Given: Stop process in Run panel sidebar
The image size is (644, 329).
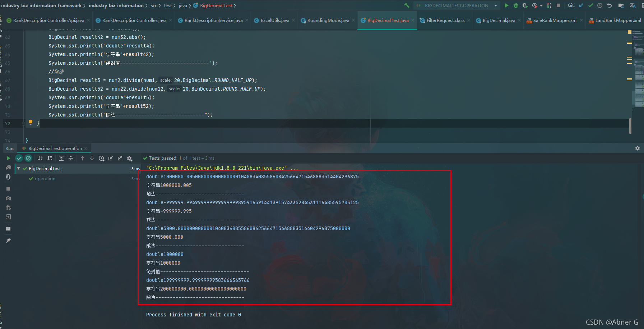Looking at the screenshot, I should coord(8,189).
